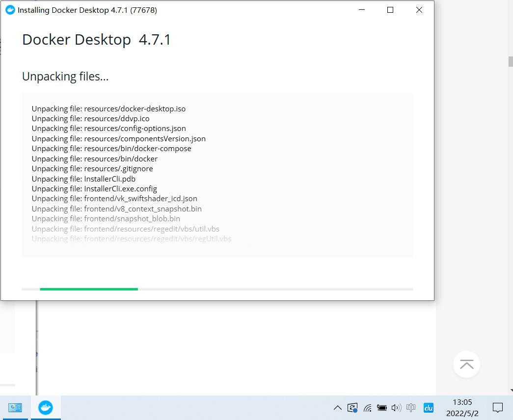513x420 pixels.
Task: Minimize the Docker installer window
Action: 361,10
